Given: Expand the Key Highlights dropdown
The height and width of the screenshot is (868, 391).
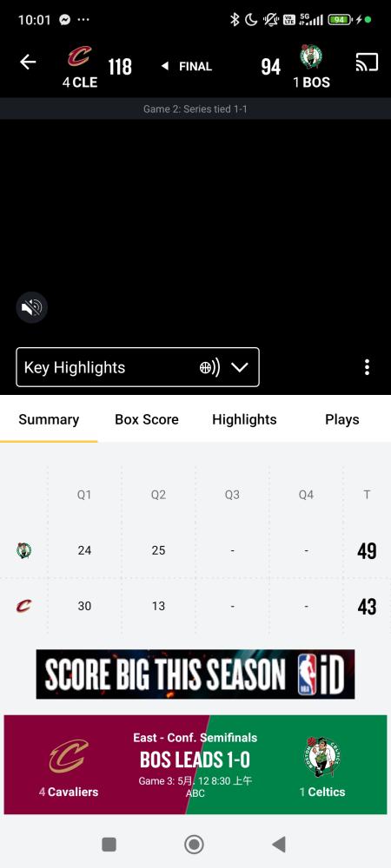Looking at the screenshot, I should pos(137,367).
